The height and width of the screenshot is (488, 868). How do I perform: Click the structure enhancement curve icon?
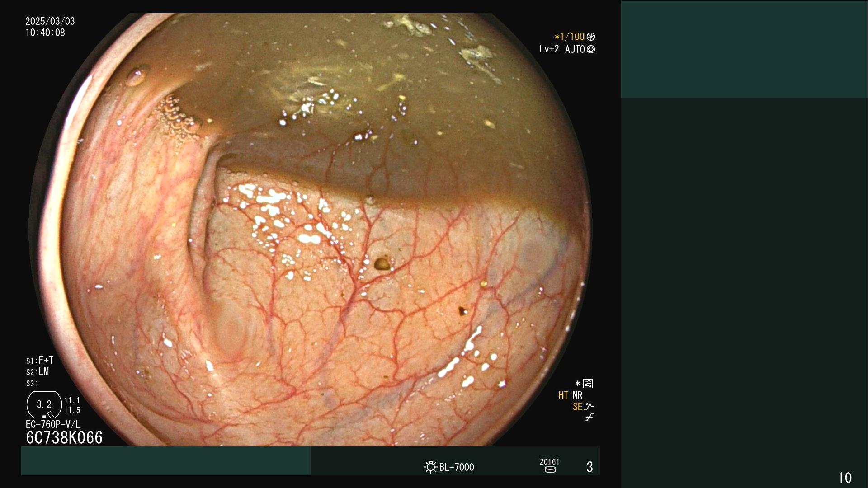[x=589, y=407]
